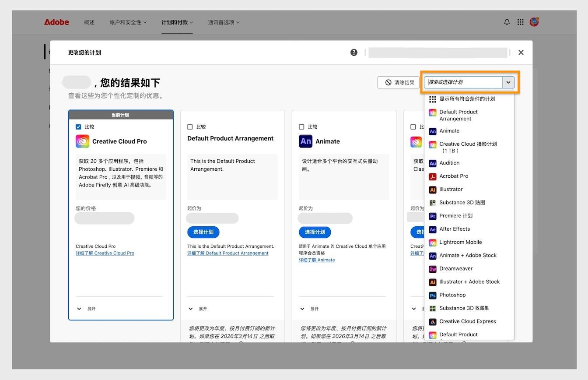The image size is (588, 380).
Task: Focus the 搜索或选择计划 search field
Action: pos(463,82)
